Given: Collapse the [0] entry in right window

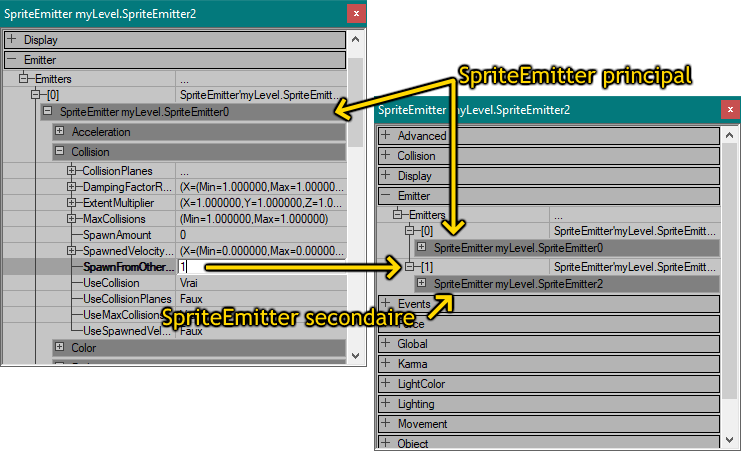Looking at the screenshot, I should tap(409, 231).
